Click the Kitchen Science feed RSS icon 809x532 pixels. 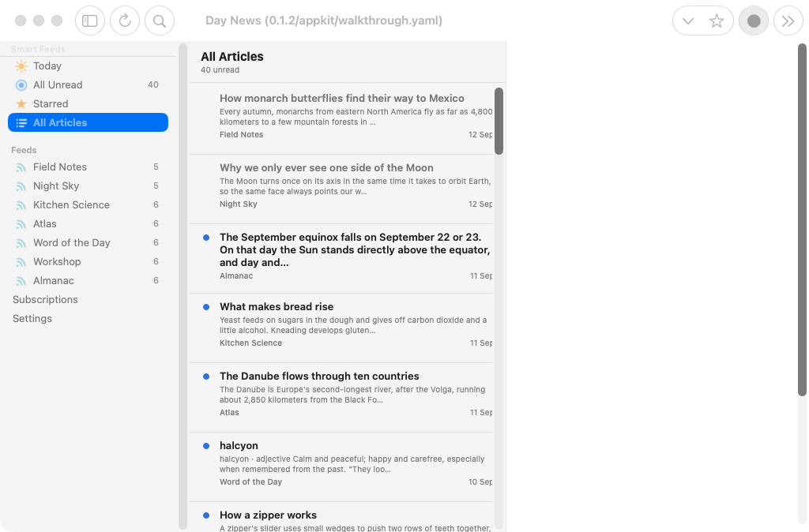tap(21, 205)
